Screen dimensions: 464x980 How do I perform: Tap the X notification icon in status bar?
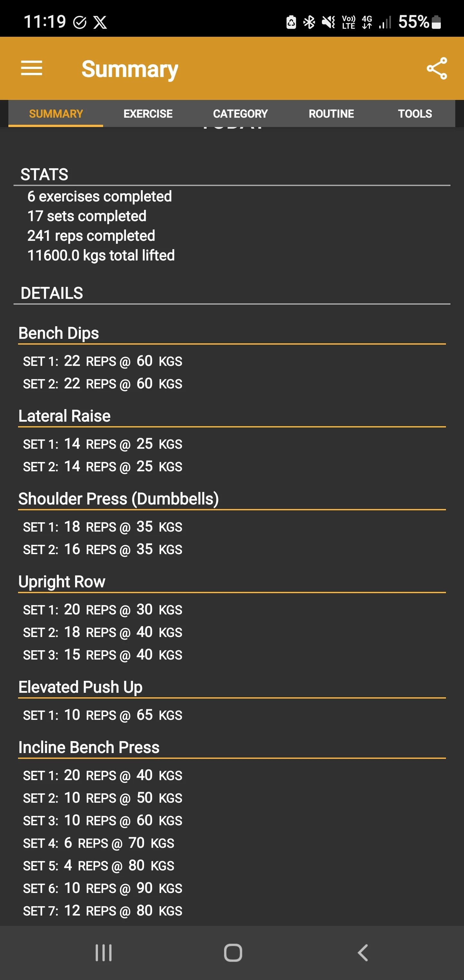coord(101,22)
